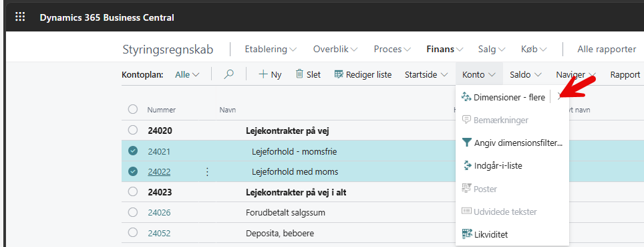Viewport: 644px width, 247px height.
Task: Open account number 24052 link
Action: click(x=159, y=234)
